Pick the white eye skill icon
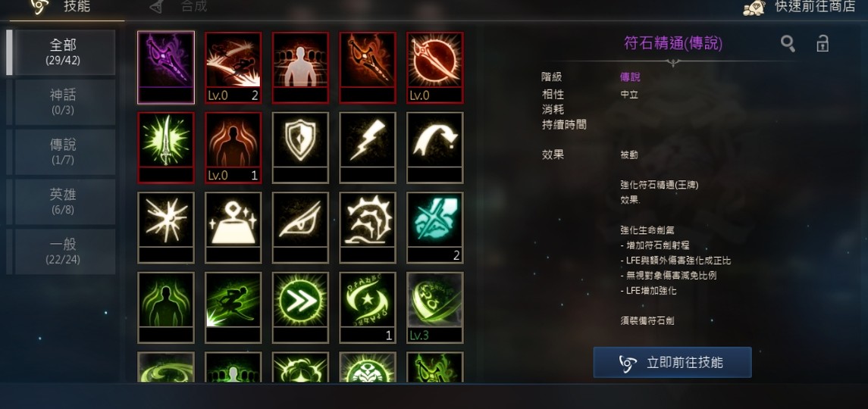The width and height of the screenshot is (868, 409). (x=301, y=227)
